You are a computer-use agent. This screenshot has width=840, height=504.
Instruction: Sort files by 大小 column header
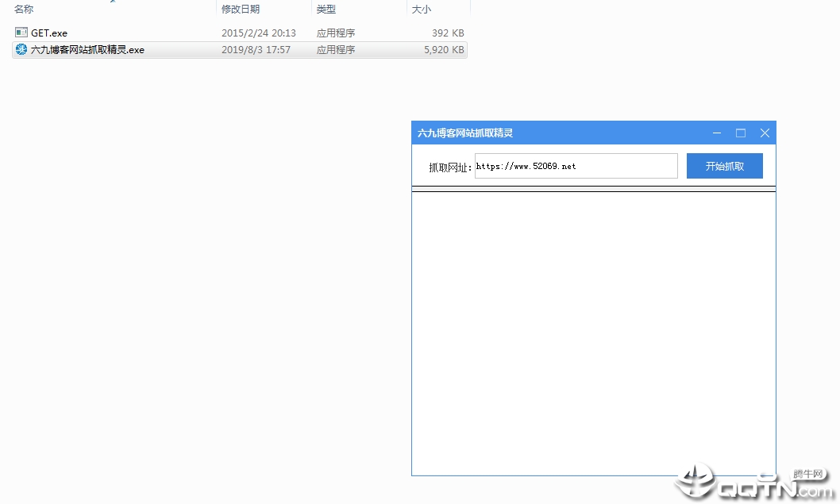click(421, 9)
